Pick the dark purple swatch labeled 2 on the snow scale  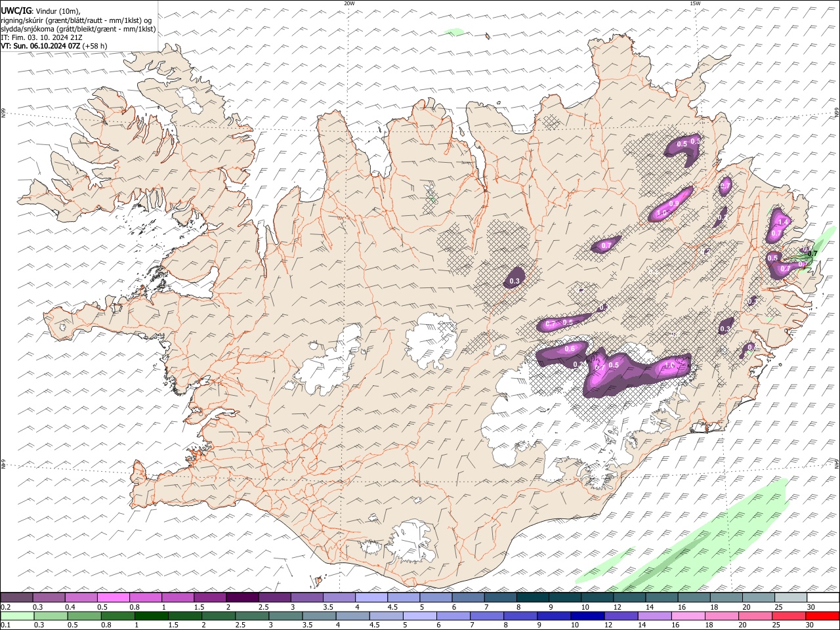coord(242,597)
